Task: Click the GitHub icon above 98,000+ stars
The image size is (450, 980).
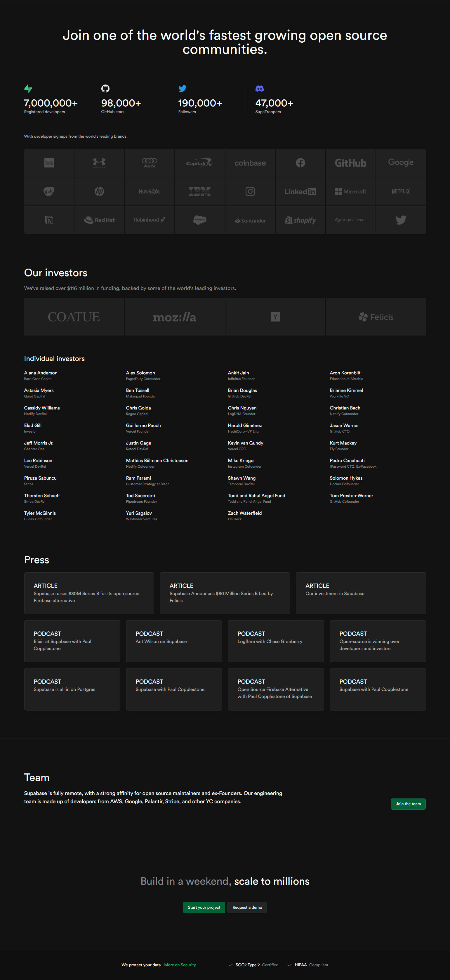Action: (105, 89)
